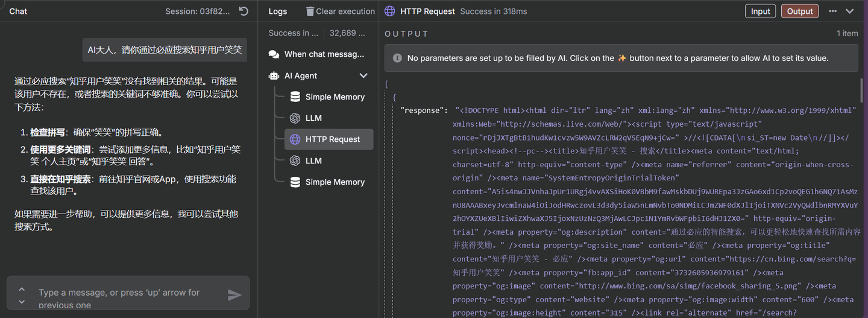Image resolution: width=868 pixels, height=318 pixels.
Task: Switch to the Output view
Action: [799, 11]
